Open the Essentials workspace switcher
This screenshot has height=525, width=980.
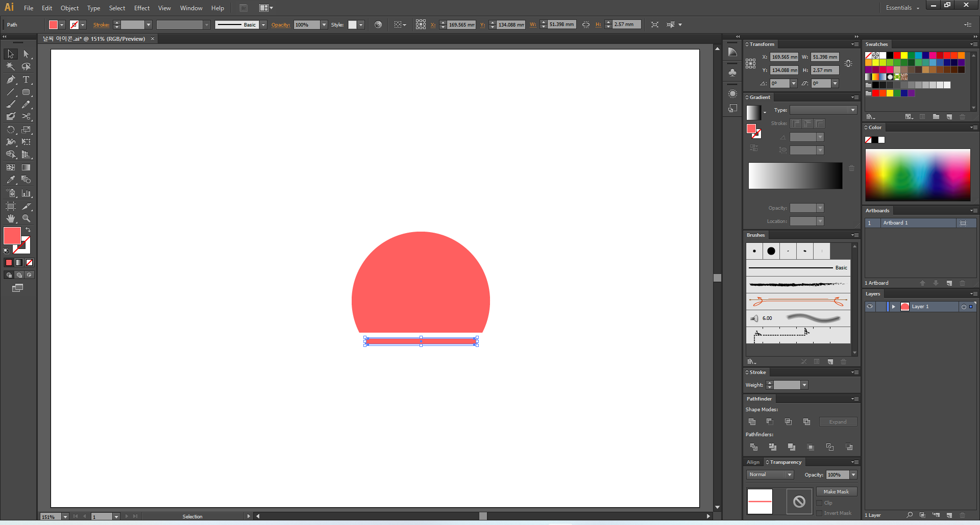coord(902,8)
